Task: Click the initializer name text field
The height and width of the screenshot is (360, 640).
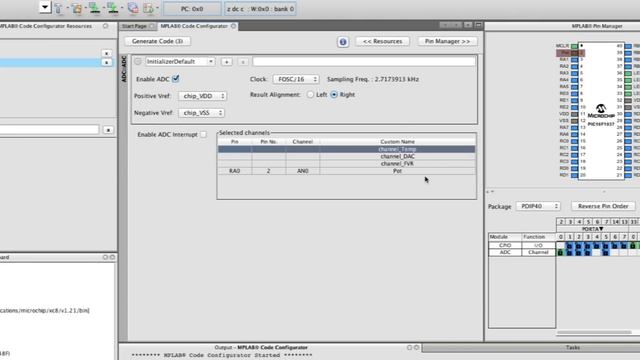Action: pyautogui.click(x=364, y=62)
